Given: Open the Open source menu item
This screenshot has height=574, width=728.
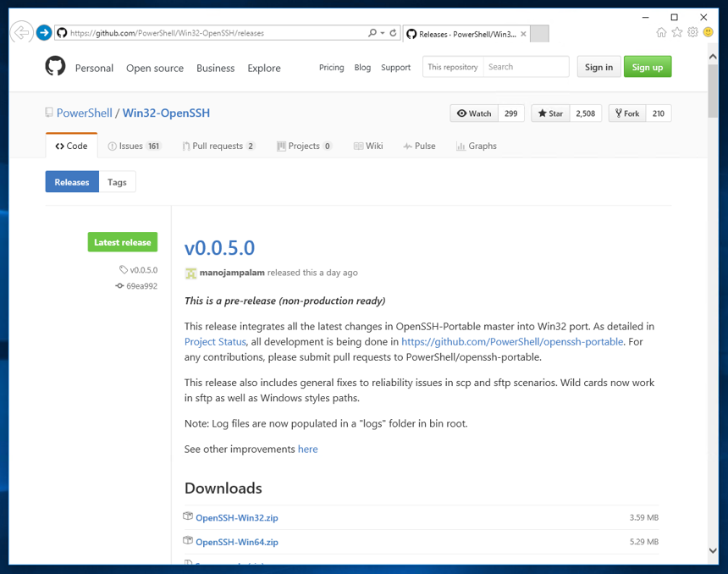Looking at the screenshot, I should coord(155,69).
